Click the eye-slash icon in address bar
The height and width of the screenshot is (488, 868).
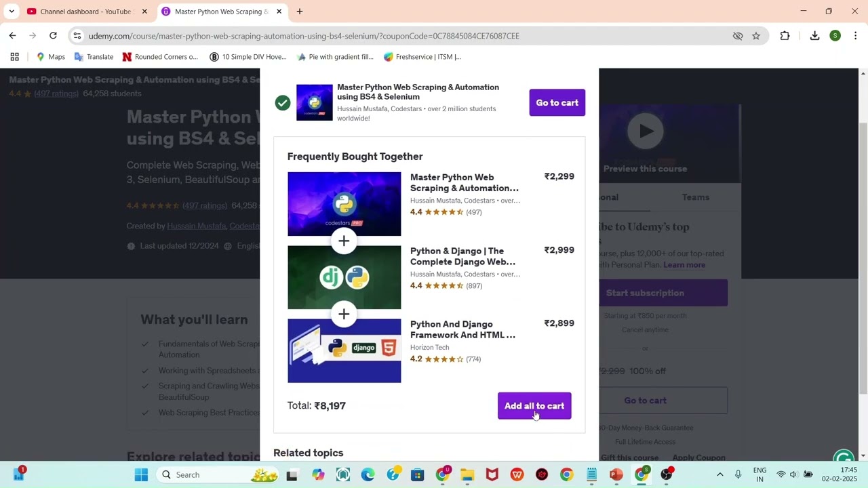click(x=738, y=36)
